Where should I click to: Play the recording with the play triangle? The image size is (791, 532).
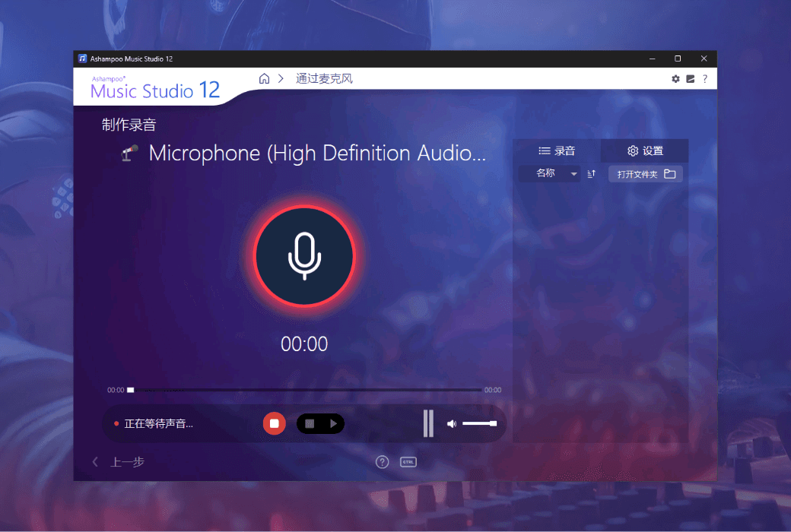coord(333,423)
